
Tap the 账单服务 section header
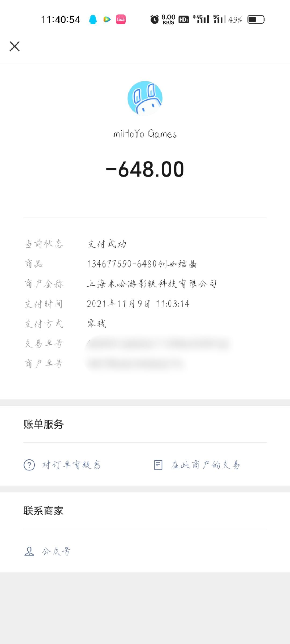click(x=44, y=424)
